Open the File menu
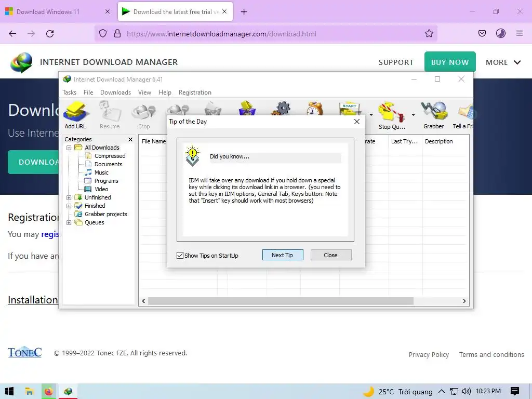Viewport: 532px width, 399px height. click(88, 92)
